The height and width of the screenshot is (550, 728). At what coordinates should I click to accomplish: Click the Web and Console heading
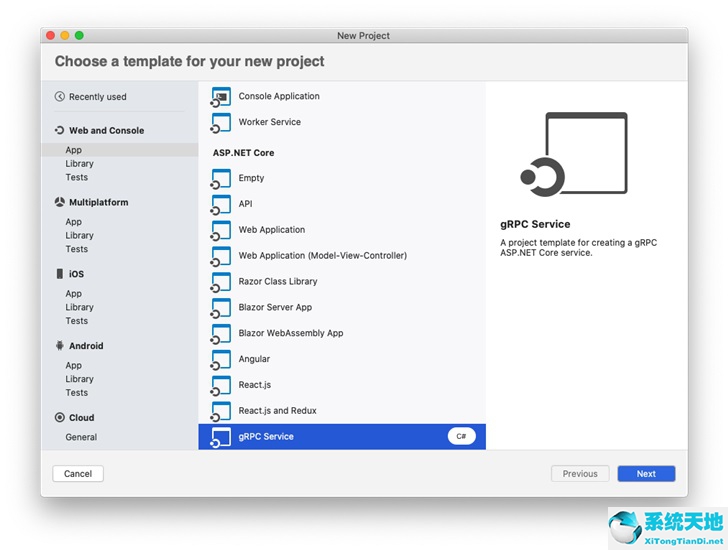[107, 130]
